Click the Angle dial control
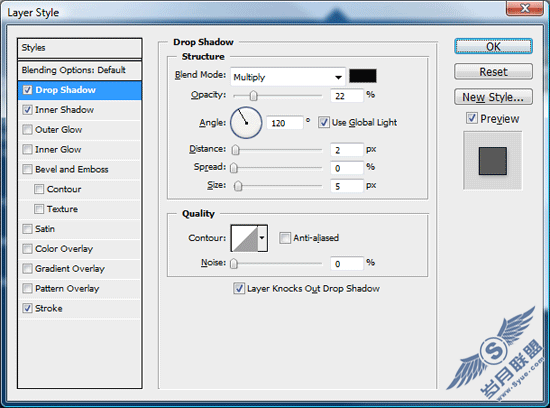Image resolution: width=550 pixels, height=408 pixels. click(x=246, y=123)
